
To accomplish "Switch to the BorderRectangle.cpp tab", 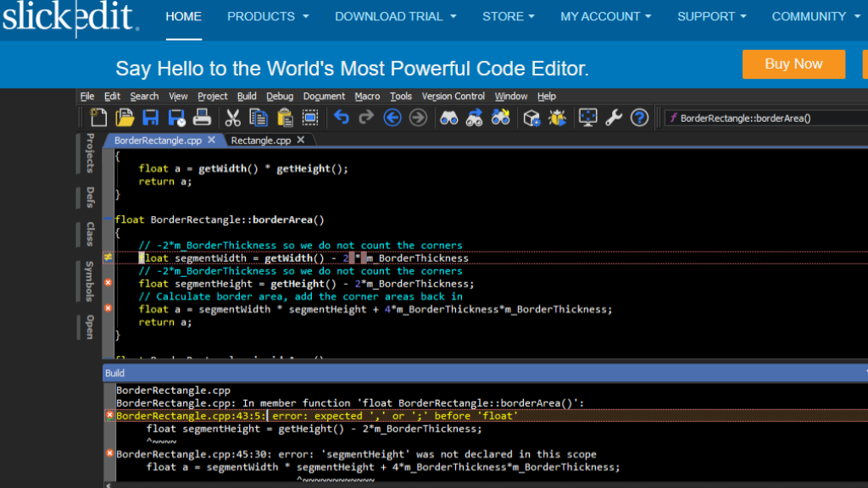I will 158,141.
